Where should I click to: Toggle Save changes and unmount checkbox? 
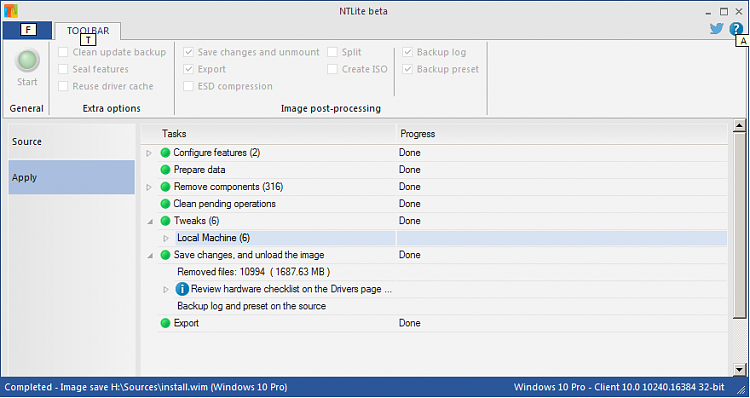tap(188, 52)
